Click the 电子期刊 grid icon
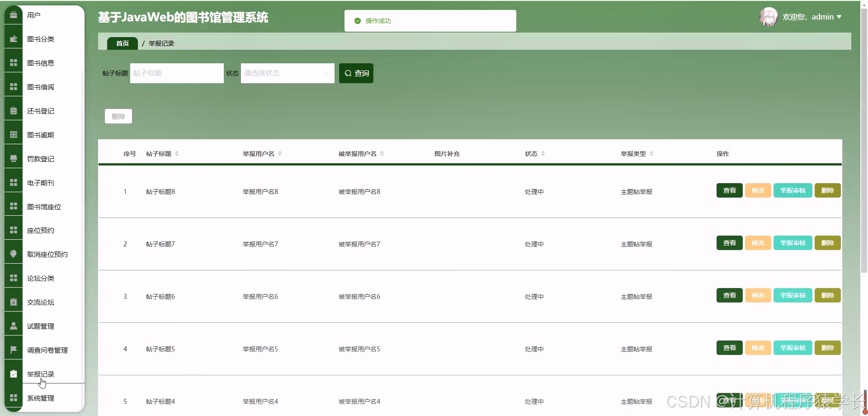868x416 pixels. pos(14,183)
